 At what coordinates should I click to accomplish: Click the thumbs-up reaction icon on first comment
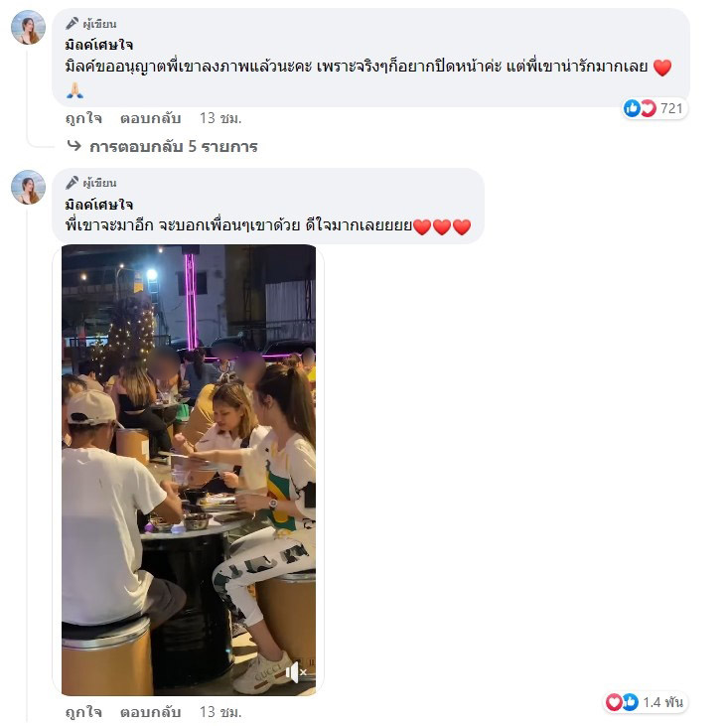coord(632,108)
